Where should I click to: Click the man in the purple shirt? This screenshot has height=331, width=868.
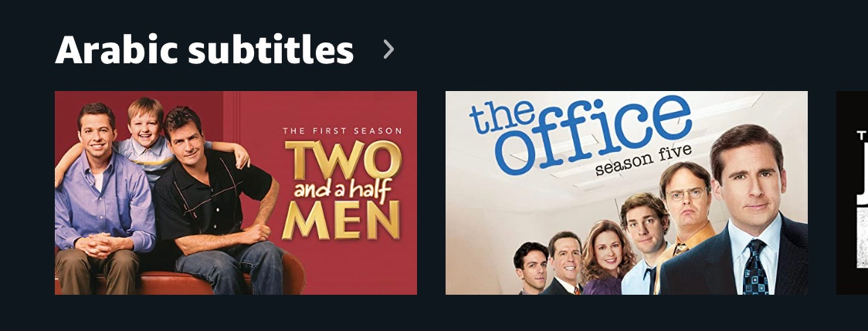[x=103, y=199]
